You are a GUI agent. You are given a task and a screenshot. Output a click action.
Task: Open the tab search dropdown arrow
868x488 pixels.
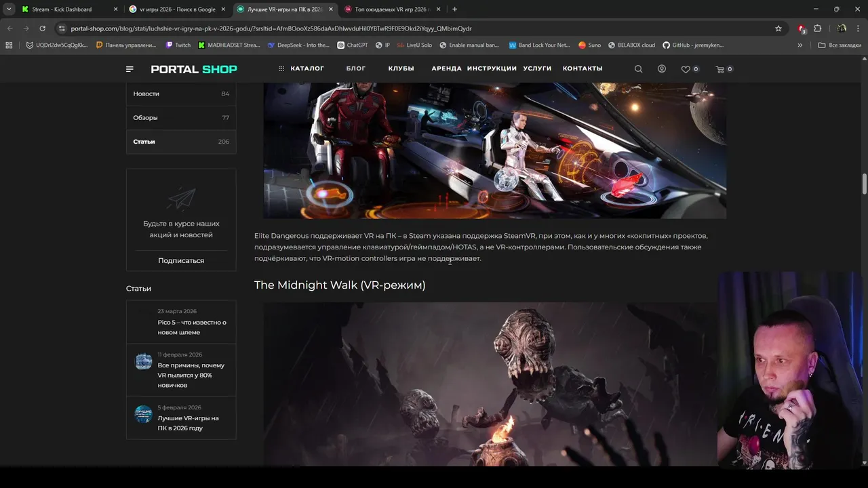(x=9, y=9)
